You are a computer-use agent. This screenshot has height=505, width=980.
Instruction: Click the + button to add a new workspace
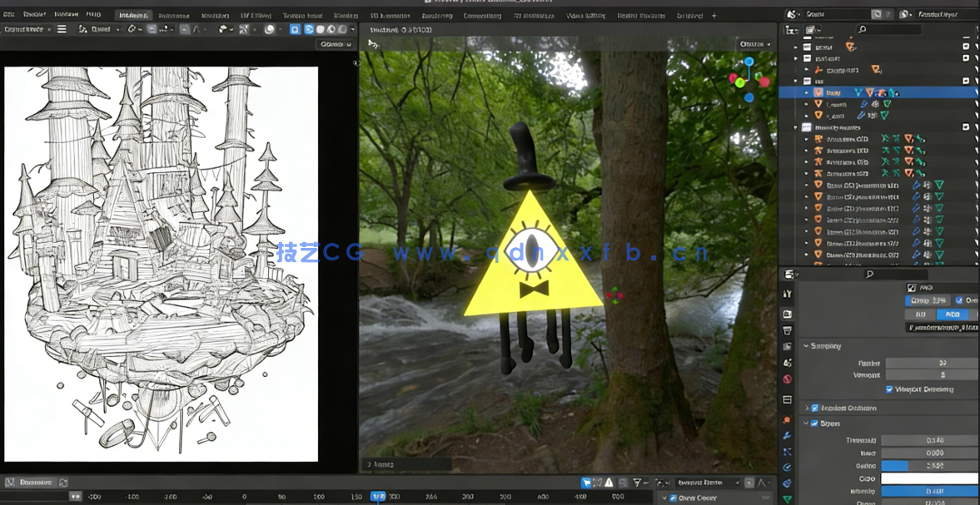pyautogui.click(x=714, y=14)
